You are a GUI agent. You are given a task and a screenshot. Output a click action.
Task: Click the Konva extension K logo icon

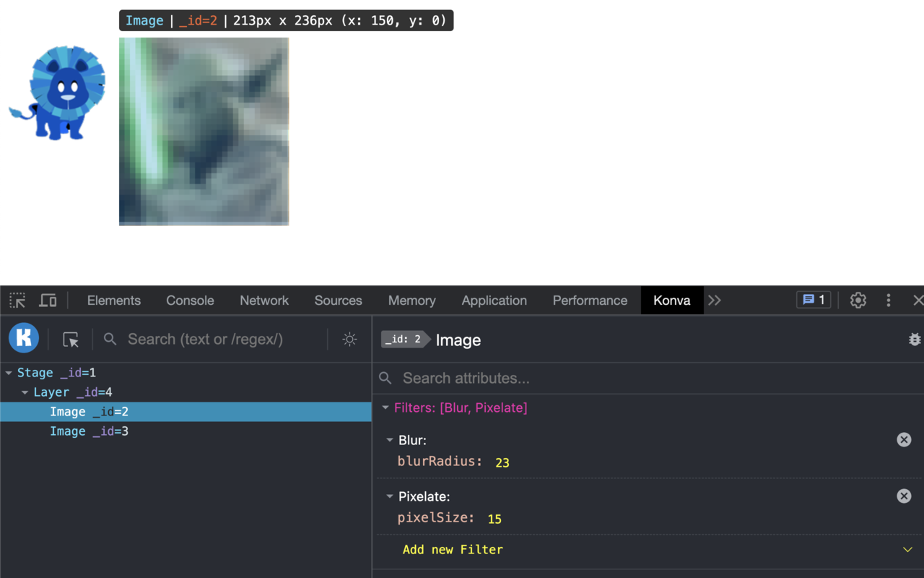[23, 338]
